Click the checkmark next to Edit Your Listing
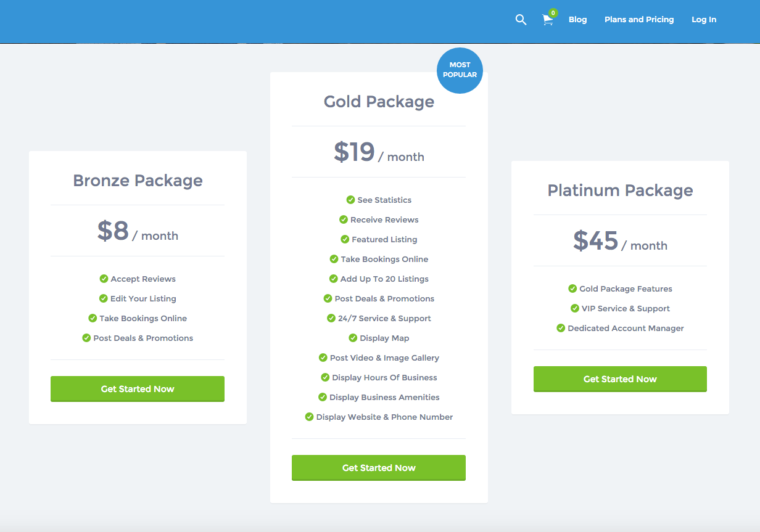The image size is (760, 532). pos(104,298)
